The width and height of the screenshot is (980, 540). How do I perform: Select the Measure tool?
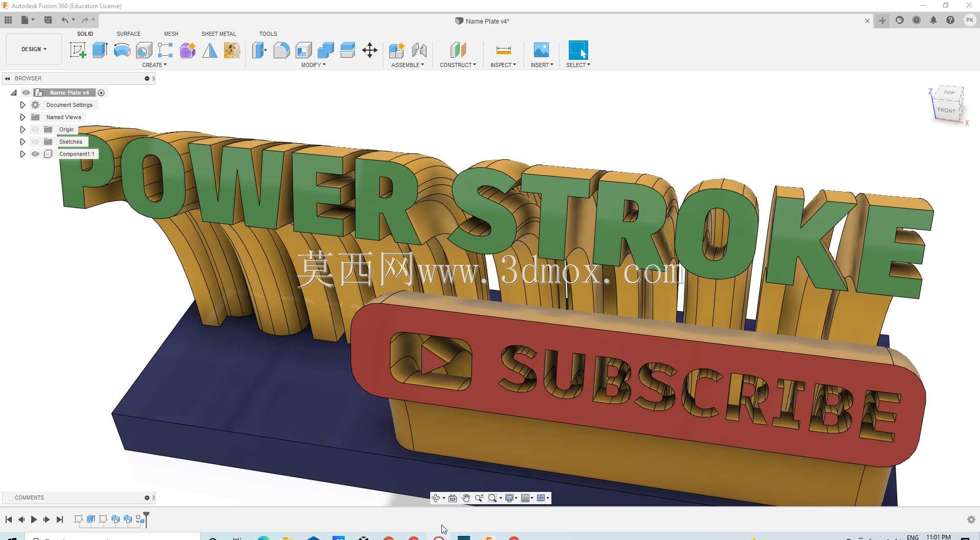(x=503, y=50)
